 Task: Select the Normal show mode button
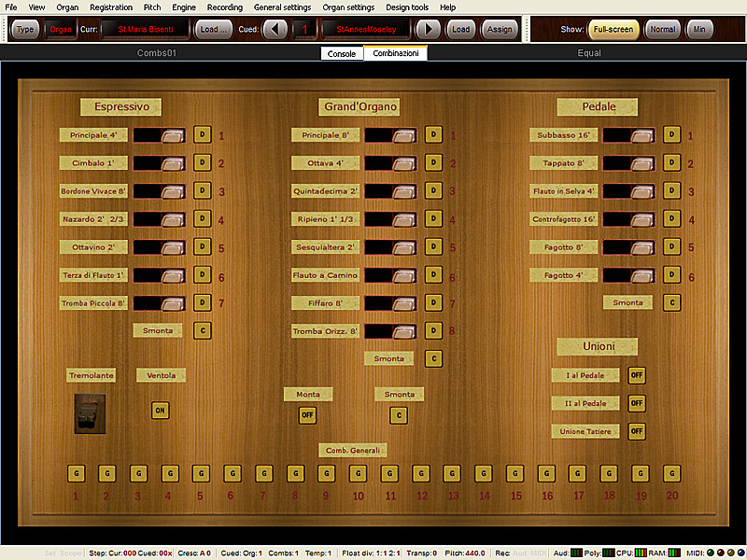pyautogui.click(x=662, y=29)
